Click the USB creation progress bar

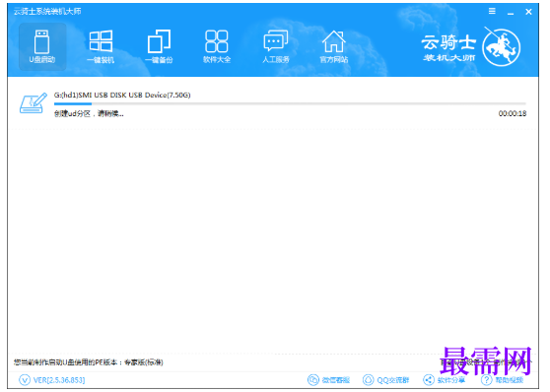coord(290,103)
